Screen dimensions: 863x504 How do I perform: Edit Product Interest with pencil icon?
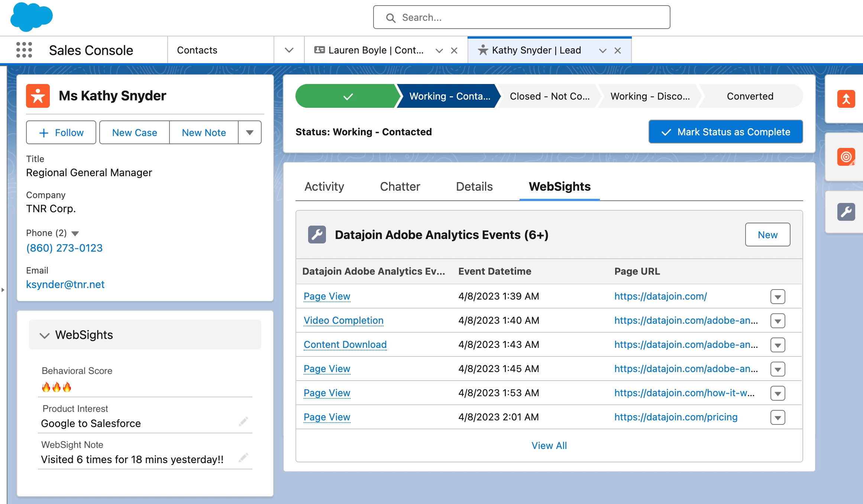(x=243, y=421)
